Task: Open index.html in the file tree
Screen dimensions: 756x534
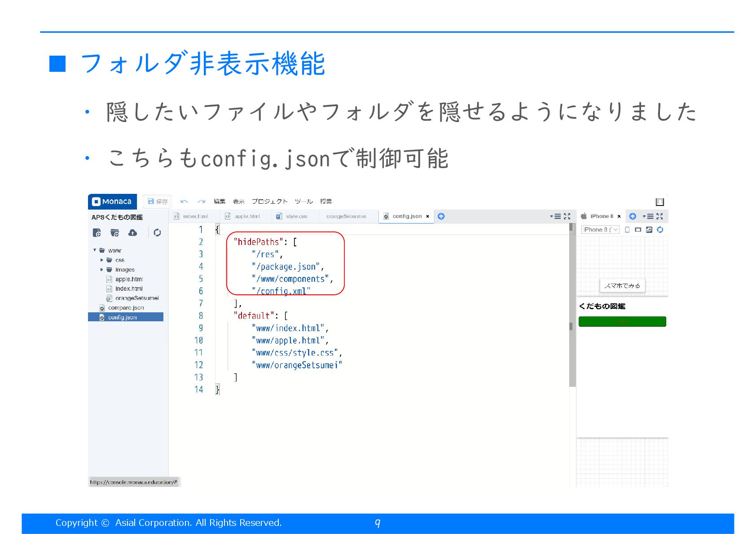Action: (129, 289)
